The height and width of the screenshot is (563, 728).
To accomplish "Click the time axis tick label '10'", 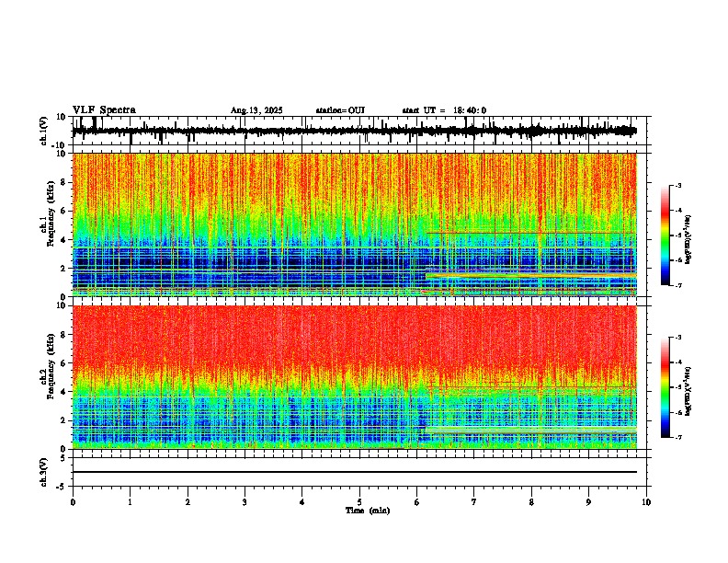I will click(x=646, y=502).
